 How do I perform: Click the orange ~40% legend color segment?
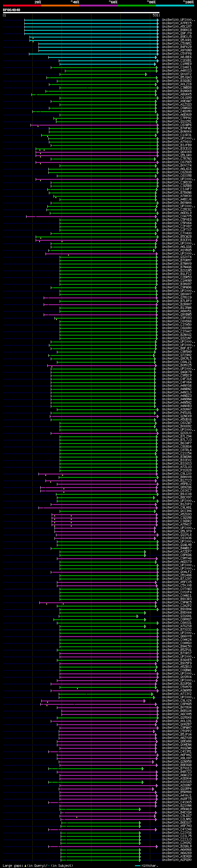click(x=60, y=6)
